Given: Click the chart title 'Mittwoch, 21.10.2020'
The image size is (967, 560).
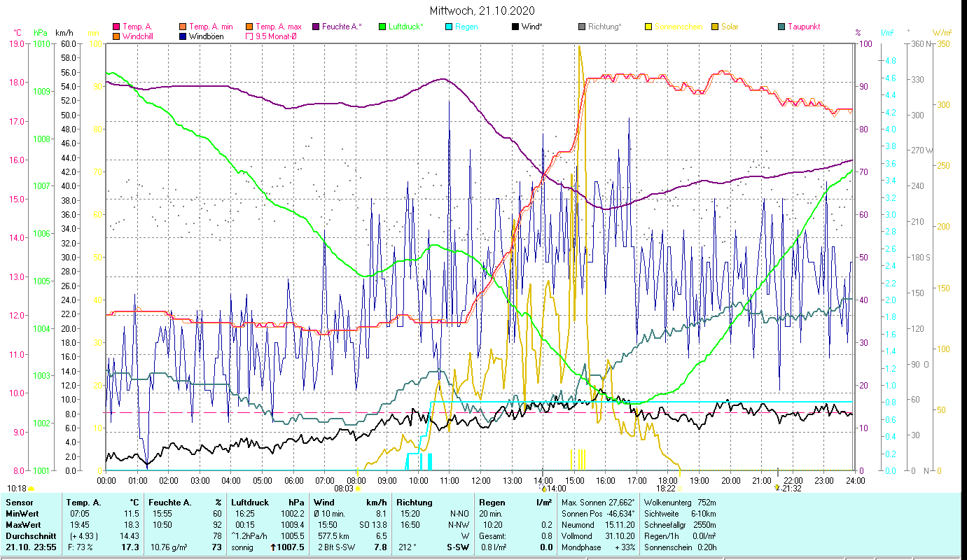Looking at the screenshot, I should click(x=482, y=10).
